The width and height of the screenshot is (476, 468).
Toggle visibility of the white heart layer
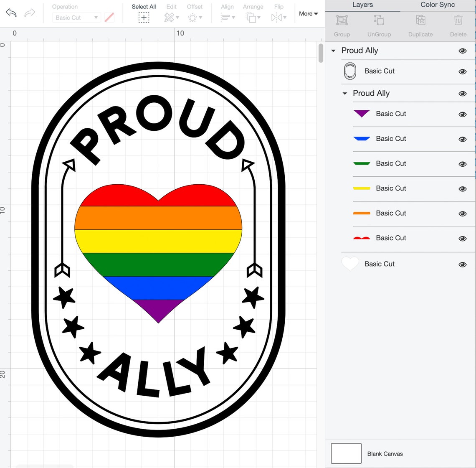[x=463, y=264]
